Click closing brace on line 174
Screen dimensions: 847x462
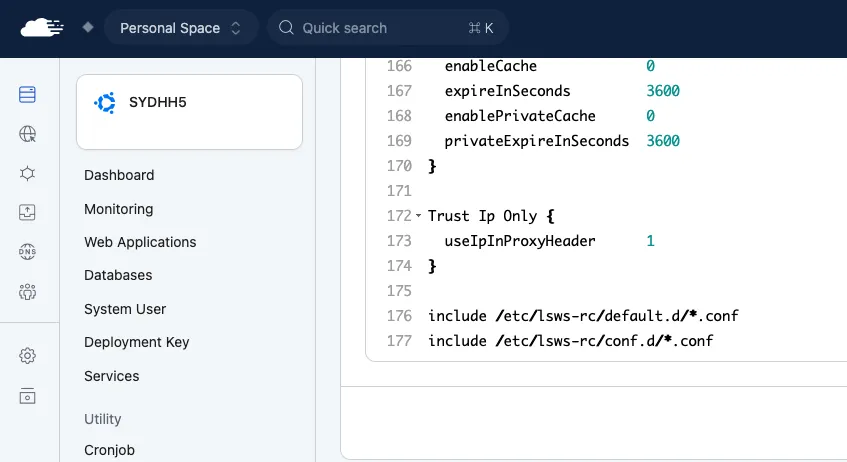pyautogui.click(x=432, y=266)
